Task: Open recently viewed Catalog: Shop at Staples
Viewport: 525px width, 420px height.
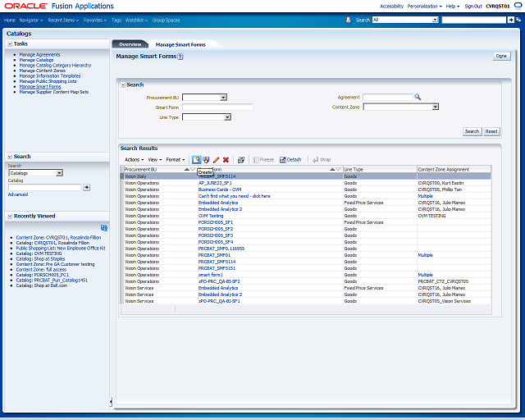Action: tap(40, 259)
